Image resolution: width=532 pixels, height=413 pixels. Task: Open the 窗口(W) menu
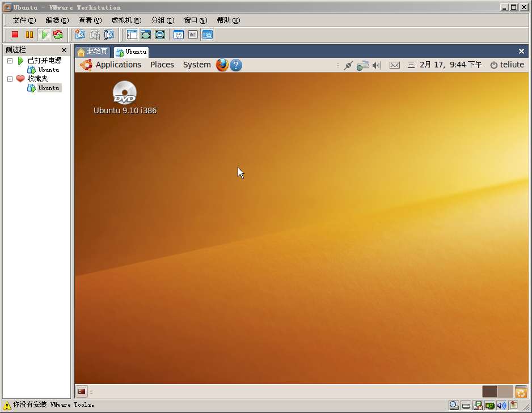pyautogui.click(x=196, y=20)
